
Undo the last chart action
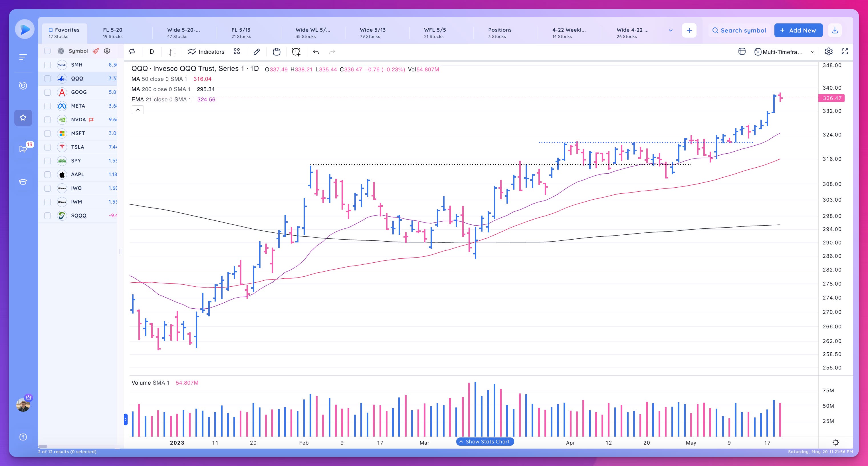[316, 52]
